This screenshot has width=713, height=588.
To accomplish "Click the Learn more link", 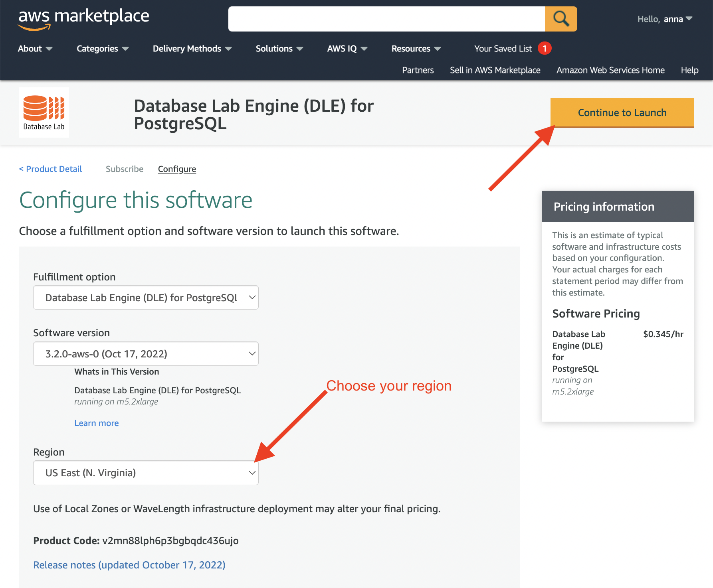I will click(x=97, y=423).
